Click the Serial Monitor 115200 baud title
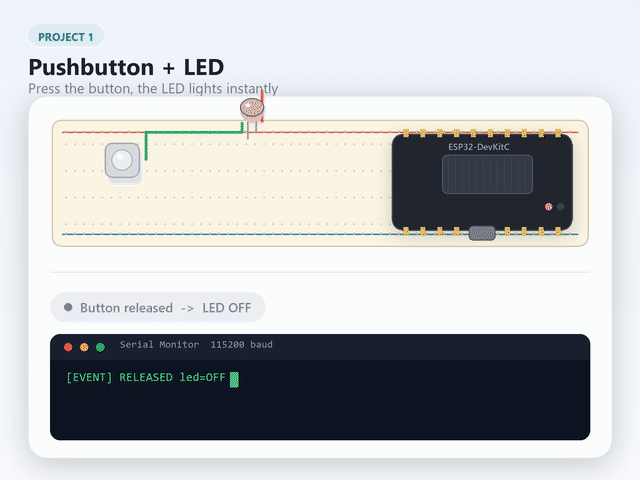The height and width of the screenshot is (480, 640). (196, 344)
